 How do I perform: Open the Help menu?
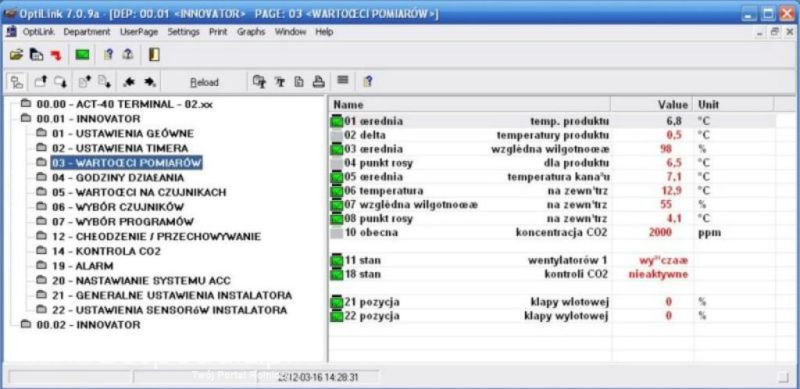pyautogui.click(x=324, y=32)
